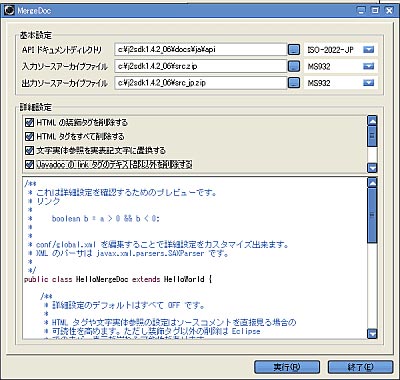
Task: Open the output source archive MS932 dropdown
Action: pos(368,83)
